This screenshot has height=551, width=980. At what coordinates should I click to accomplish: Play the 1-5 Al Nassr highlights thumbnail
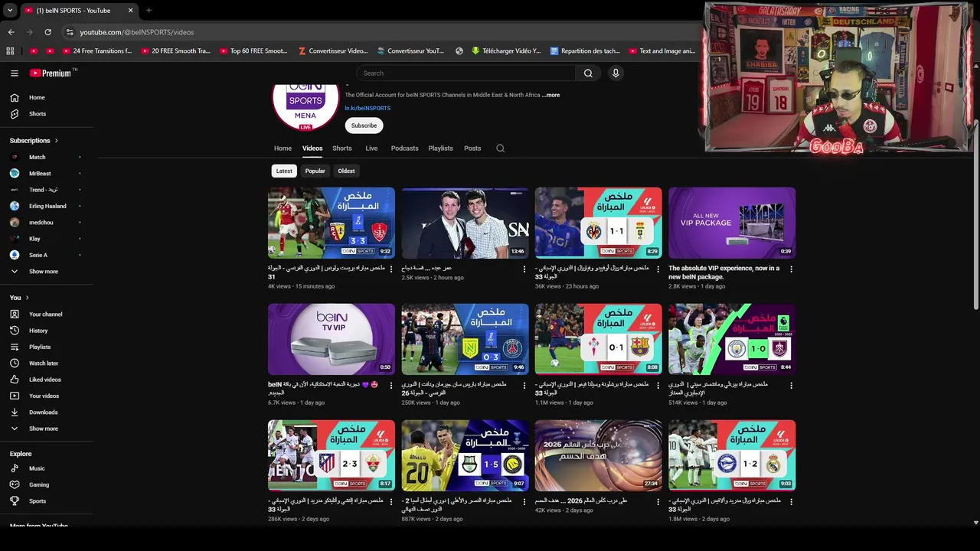coord(465,455)
